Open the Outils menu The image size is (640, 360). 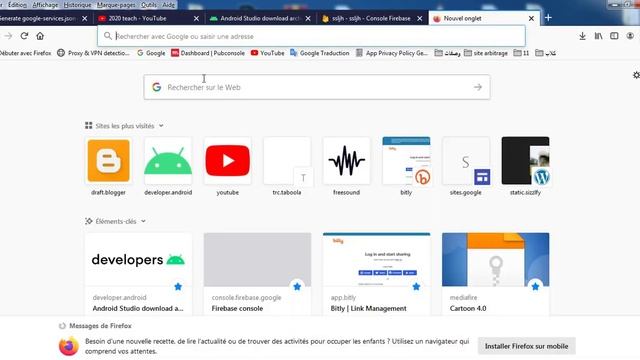149,5
